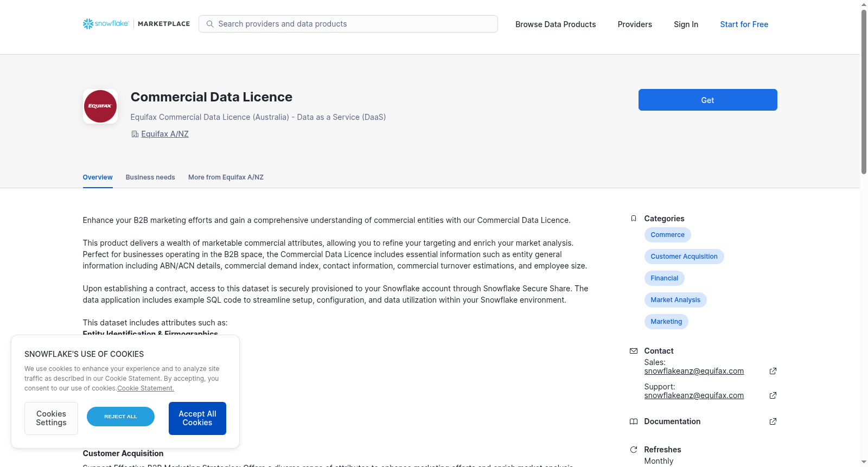Screen dimensions: 868x467
Task: Open Documentation external link icon
Action: [773, 421]
